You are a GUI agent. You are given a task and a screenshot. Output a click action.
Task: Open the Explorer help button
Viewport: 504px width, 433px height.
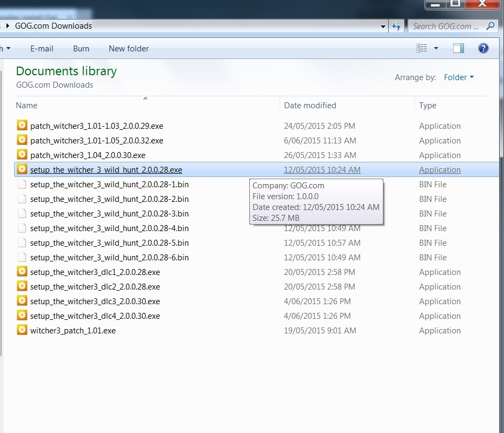coord(483,48)
